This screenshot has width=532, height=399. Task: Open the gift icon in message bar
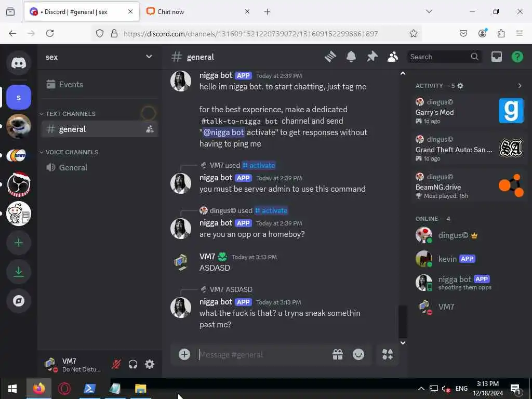pyautogui.click(x=338, y=354)
